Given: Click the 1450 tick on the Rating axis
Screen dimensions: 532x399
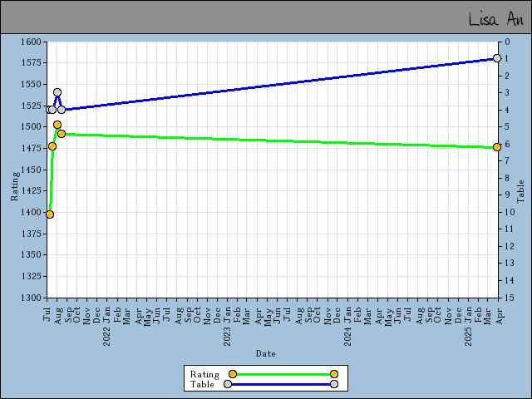Looking at the screenshot, I should click(31, 170).
